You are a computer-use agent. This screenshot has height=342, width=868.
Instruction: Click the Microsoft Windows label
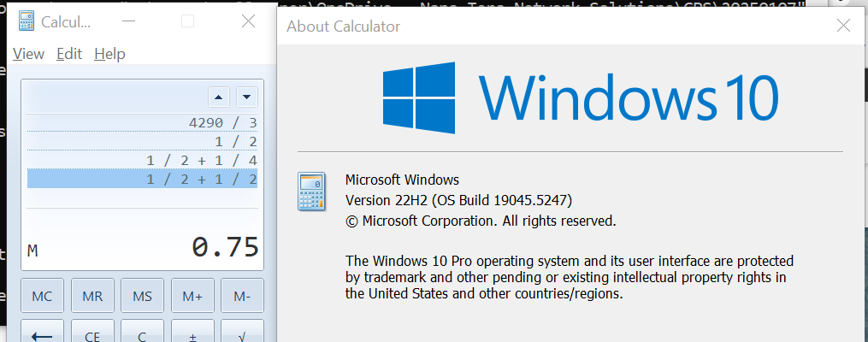click(x=402, y=180)
